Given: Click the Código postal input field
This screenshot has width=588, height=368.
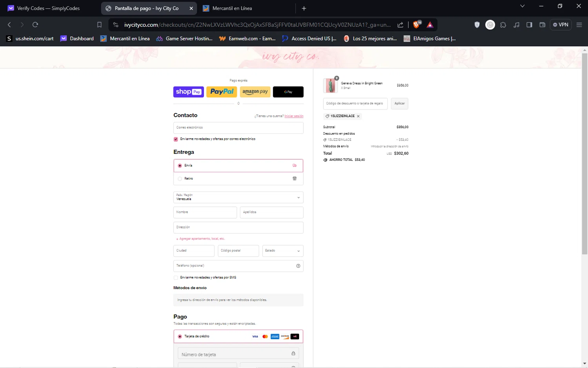Looking at the screenshot, I should (x=238, y=251).
